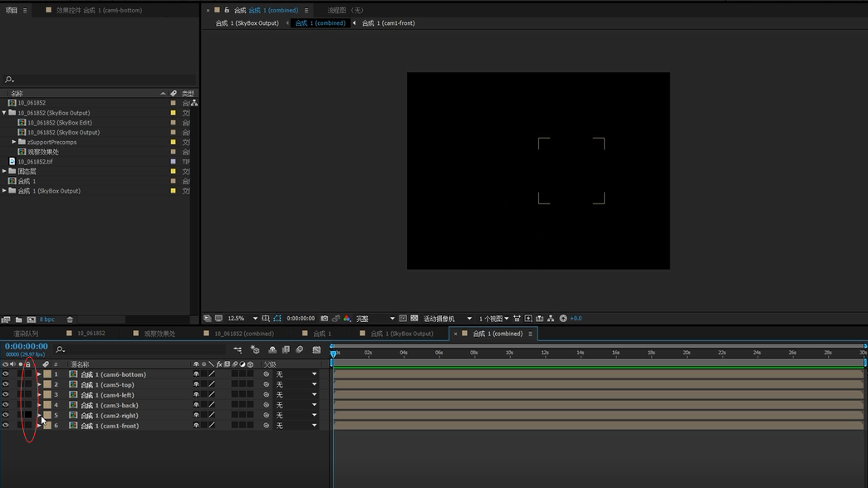Expand the zSupportPrecomps folder
This screenshot has width=868, height=488.
coord(14,142)
